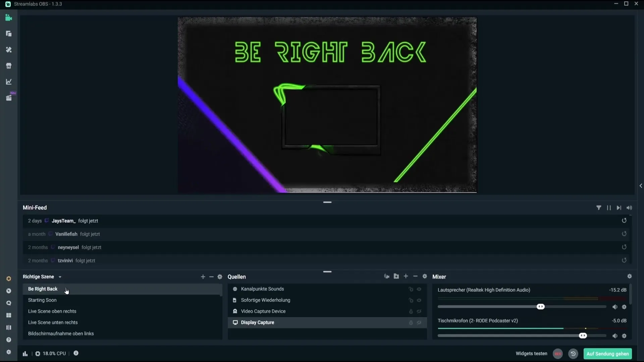Click the Mini-Feed skip-to-end icon
Screen dimensions: 644x362
(x=620, y=208)
